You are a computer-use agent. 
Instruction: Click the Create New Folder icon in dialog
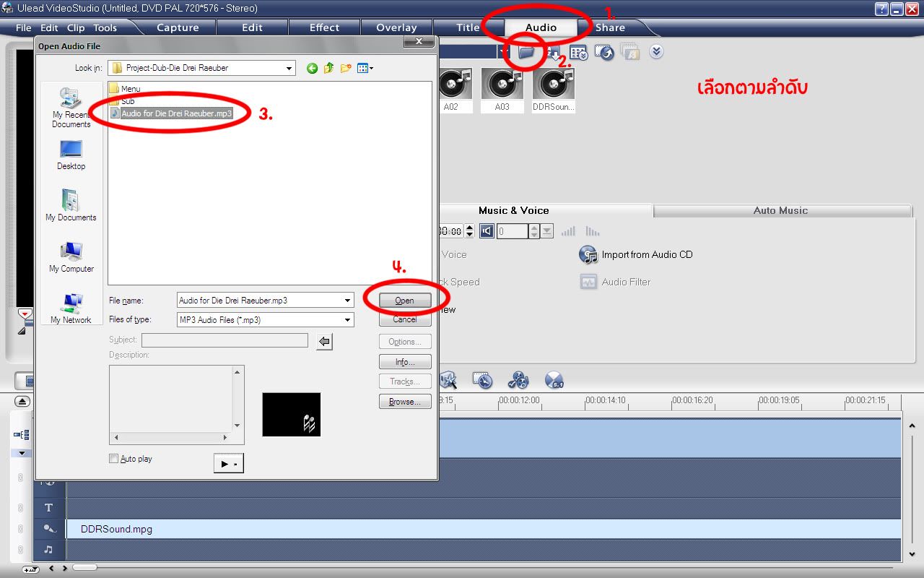(346, 68)
